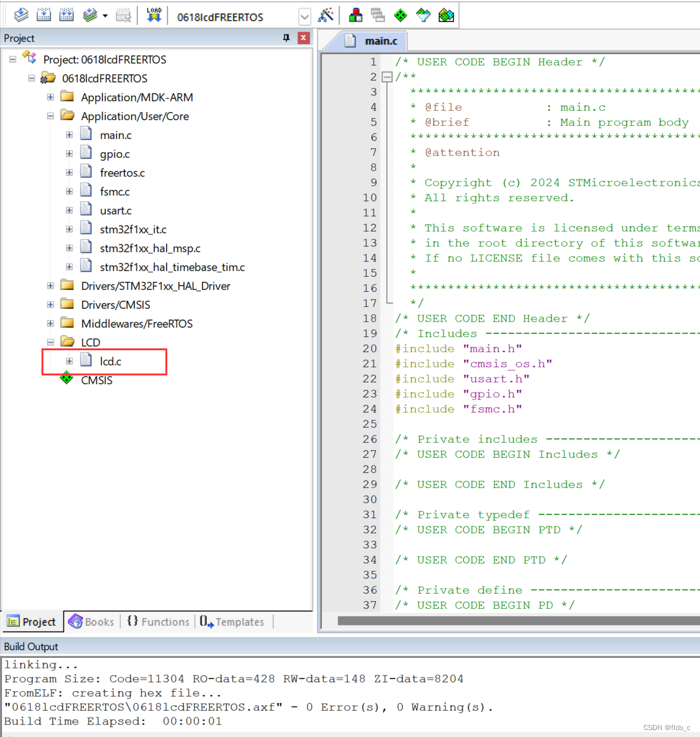Expand the Drivers/CMSIS group
Viewport: 700px width, 737px height.
(x=51, y=304)
